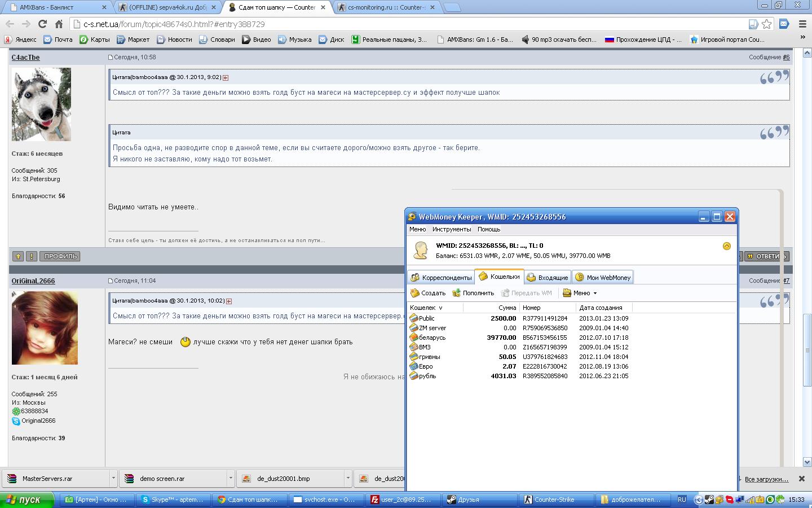This screenshot has height=508, width=812.
Task: Switch to the Кошельки tab
Action: click(499, 277)
